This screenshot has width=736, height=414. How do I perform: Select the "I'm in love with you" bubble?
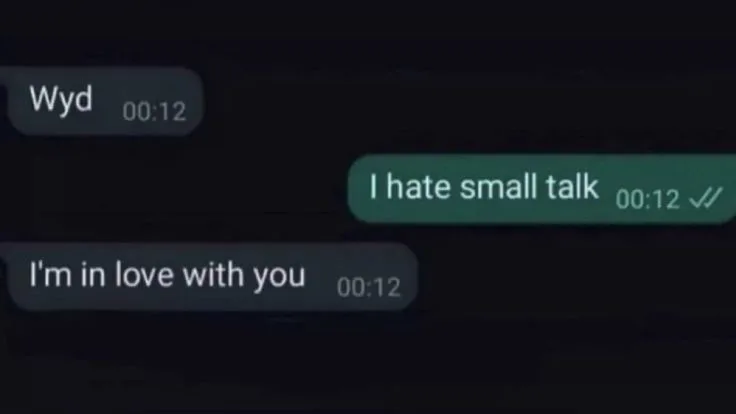pyautogui.click(x=212, y=276)
